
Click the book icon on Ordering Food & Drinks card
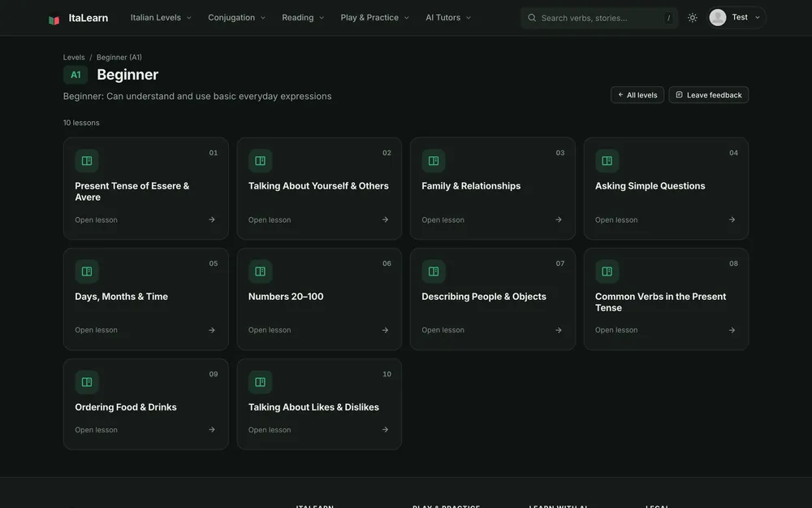click(x=87, y=382)
